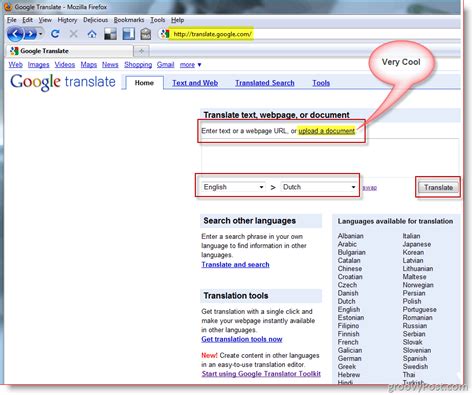
Task: Switch to the Tools page tab
Action: [321, 83]
